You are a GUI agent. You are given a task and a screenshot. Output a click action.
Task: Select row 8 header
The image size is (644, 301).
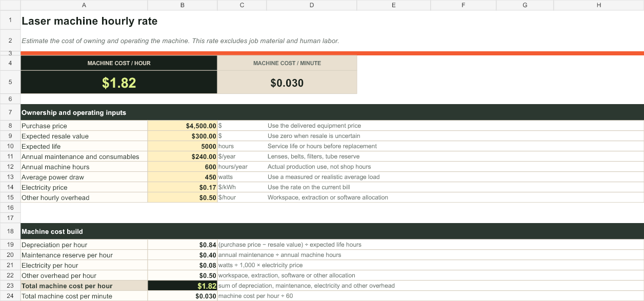pyautogui.click(x=10, y=126)
